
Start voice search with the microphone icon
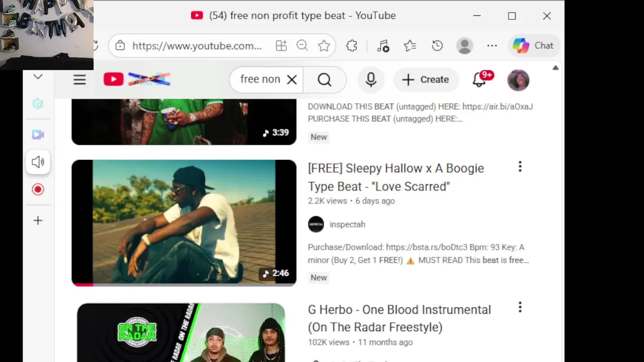click(371, 79)
